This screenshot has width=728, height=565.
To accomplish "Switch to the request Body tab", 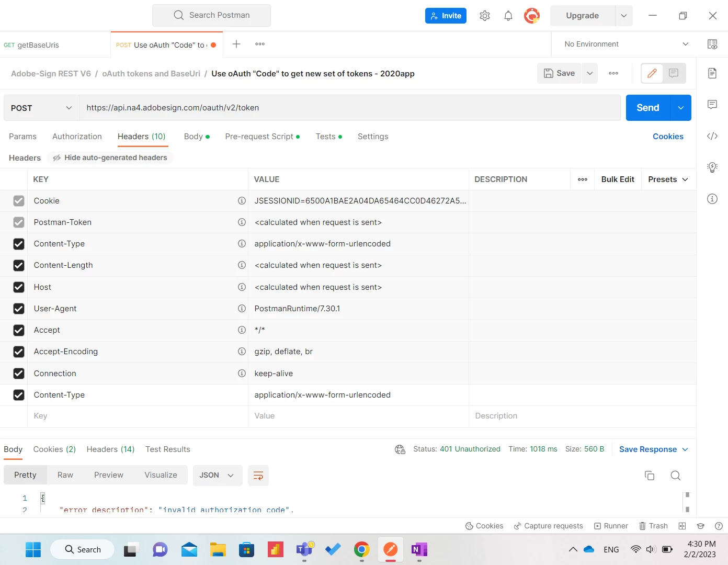I will [x=197, y=137].
